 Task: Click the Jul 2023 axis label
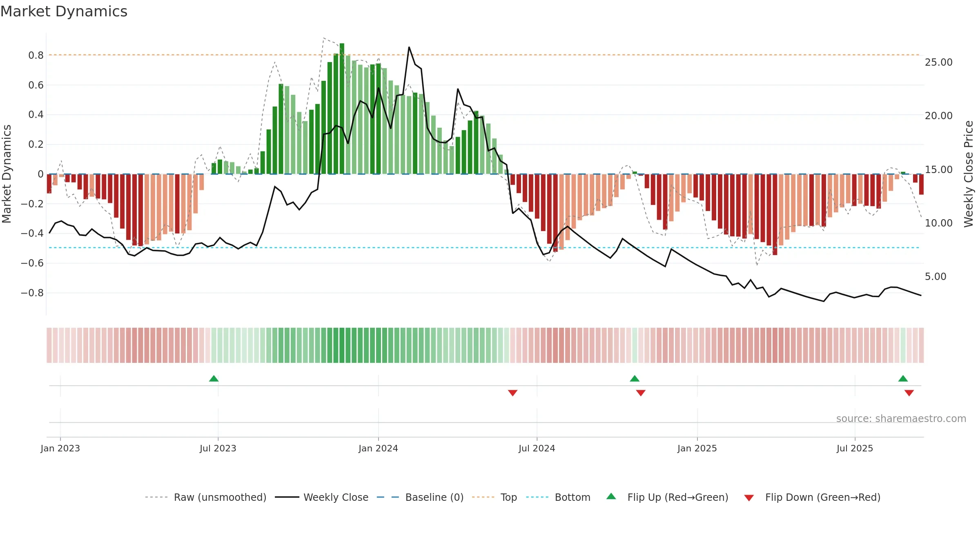click(218, 448)
